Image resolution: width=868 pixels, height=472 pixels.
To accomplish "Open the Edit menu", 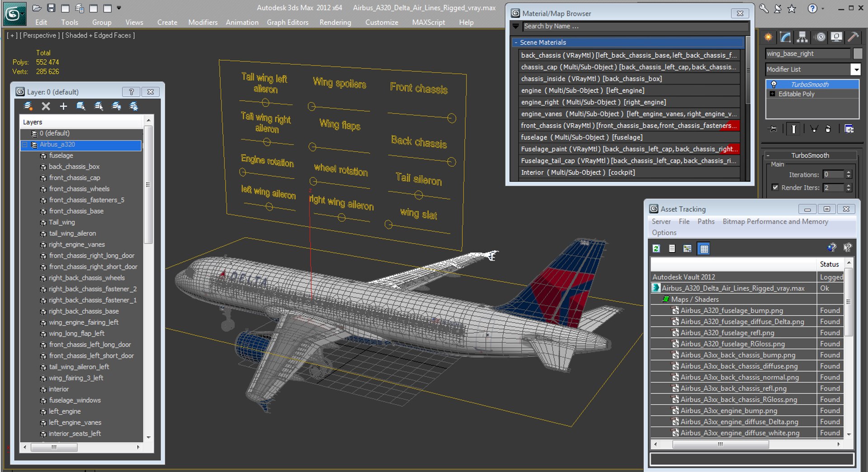I will [x=41, y=22].
